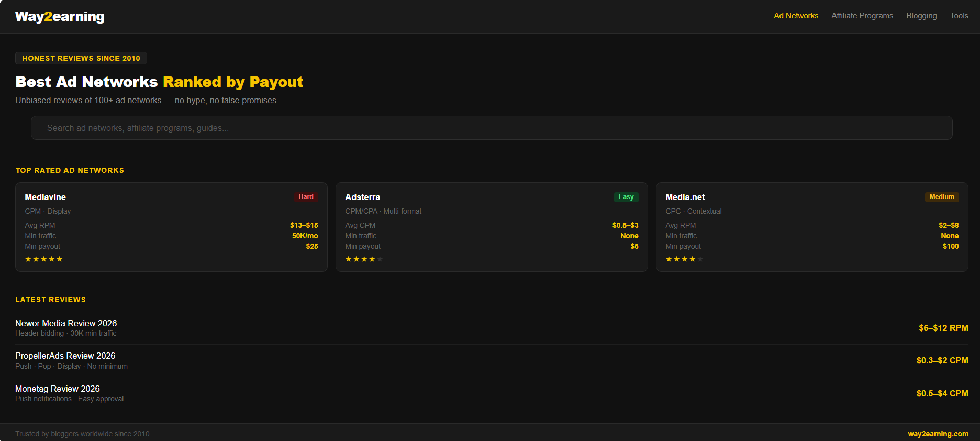Click the Latest Reviews heading

(x=50, y=300)
